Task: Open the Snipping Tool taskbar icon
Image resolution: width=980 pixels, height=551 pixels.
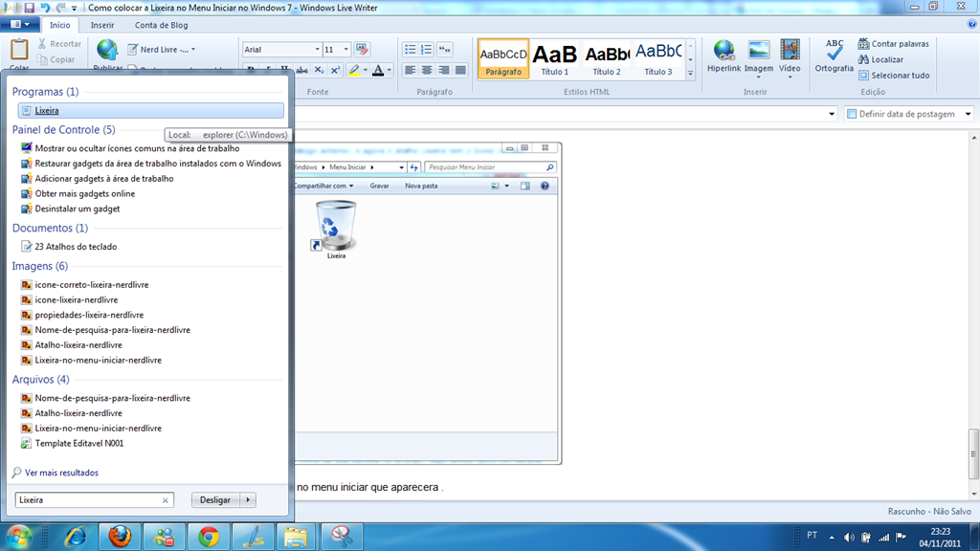Action: pyautogui.click(x=342, y=536)
